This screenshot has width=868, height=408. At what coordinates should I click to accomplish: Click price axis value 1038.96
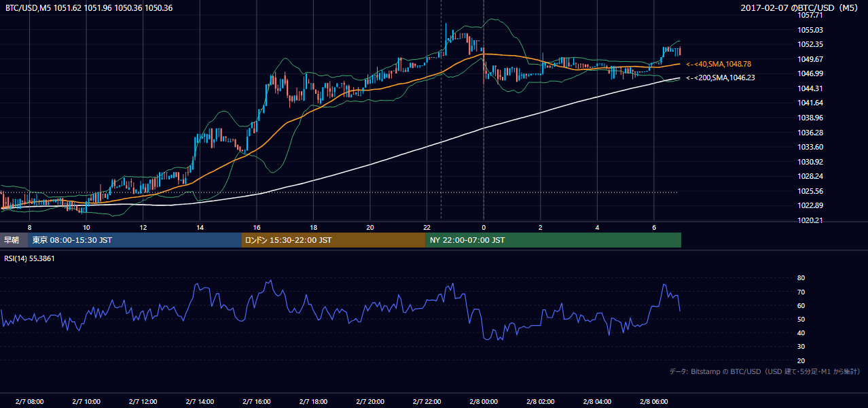[811, 118]
